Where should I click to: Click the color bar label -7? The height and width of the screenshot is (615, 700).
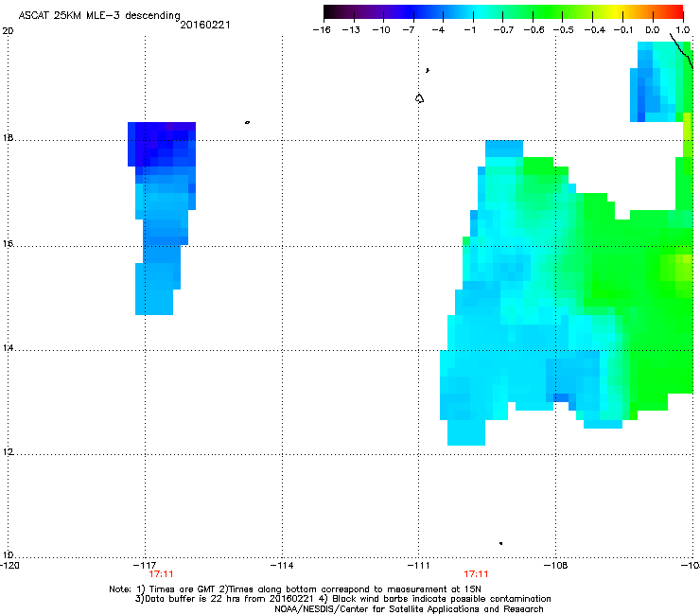408,30
